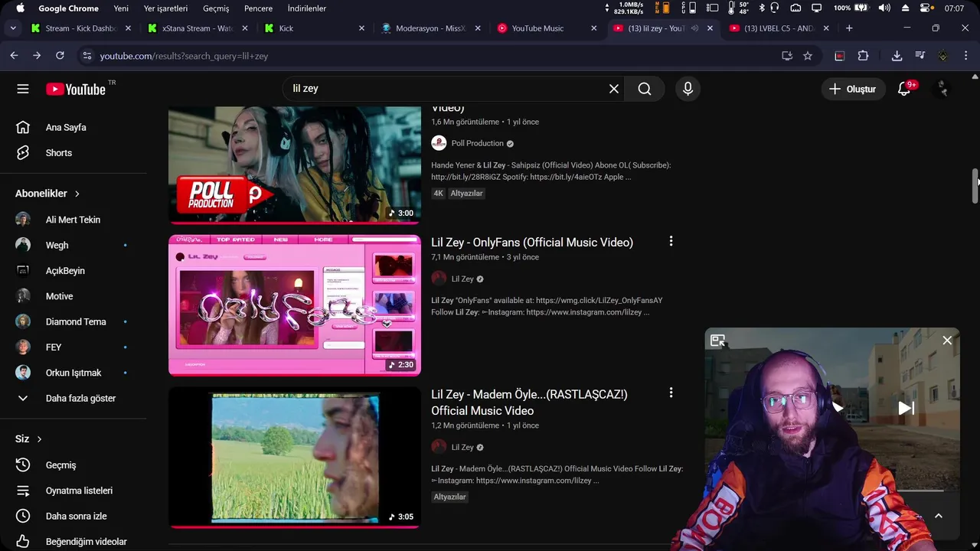Play the Madem Öyle video thumbnail
Screen dimensions: 980x551
click(295, 458)
